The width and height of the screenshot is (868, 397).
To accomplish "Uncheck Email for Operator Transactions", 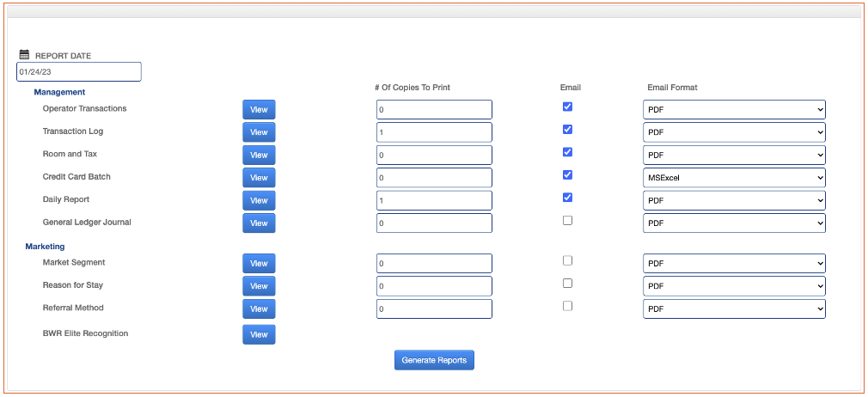I will pyautogui.click(x=567, y=107).
